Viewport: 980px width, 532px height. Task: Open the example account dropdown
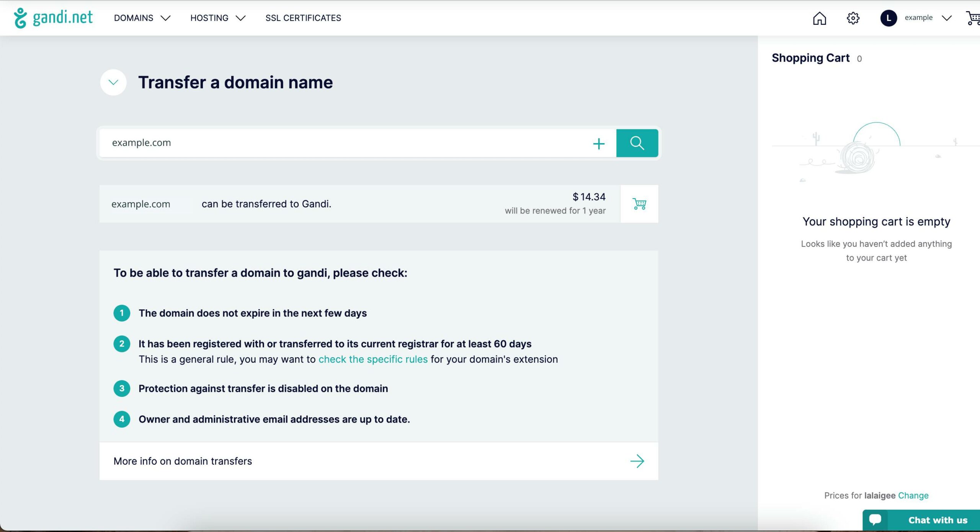[x=928, y=18]
